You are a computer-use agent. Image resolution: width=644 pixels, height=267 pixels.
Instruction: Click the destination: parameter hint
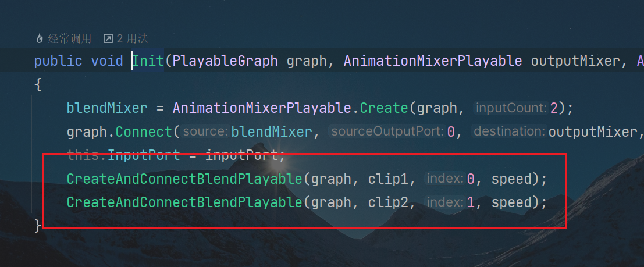(508, 131)
